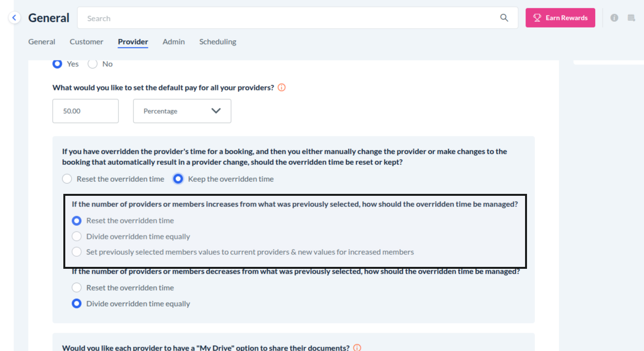Switch to the General tab
Image resolution: width=644 pixels, height=351 pixels.
(x=42, y=42)
